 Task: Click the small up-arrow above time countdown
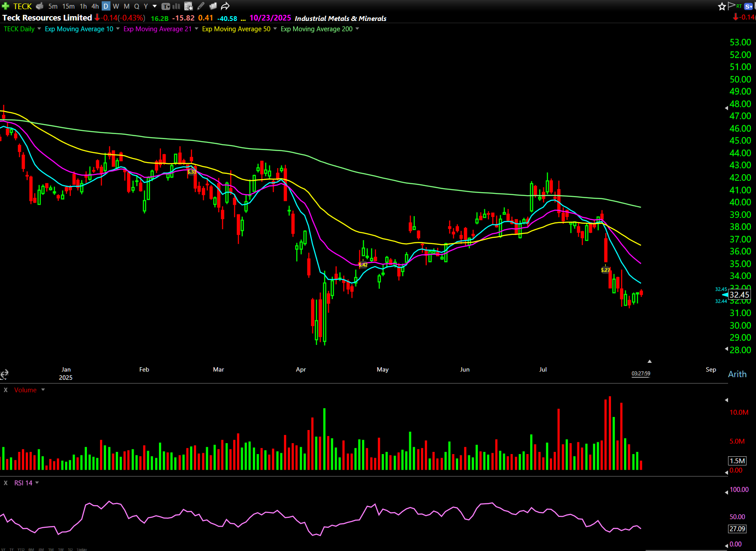(x=649, y=362)
